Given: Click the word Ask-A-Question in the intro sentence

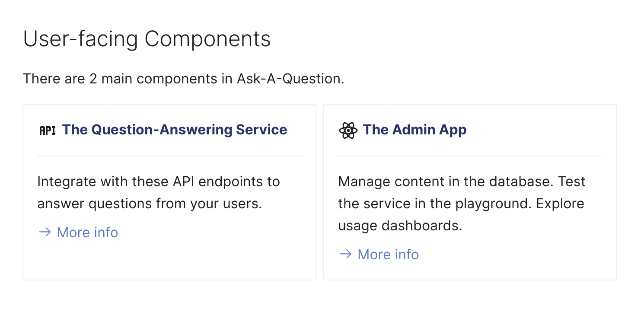Looking at the screenshot, I should point(288,79).
